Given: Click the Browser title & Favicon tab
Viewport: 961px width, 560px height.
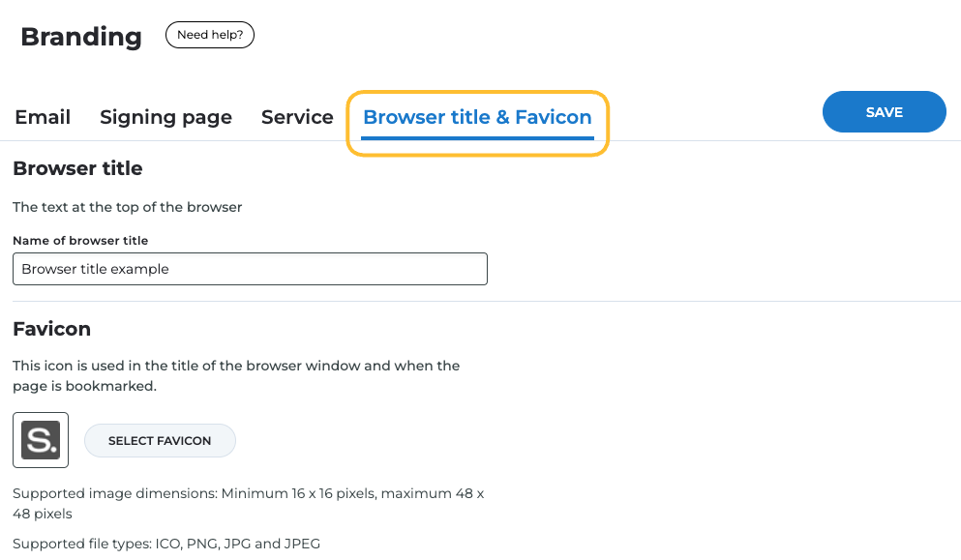Looking at the screenshot, I should pyautogui.click(x=477, y=117).
